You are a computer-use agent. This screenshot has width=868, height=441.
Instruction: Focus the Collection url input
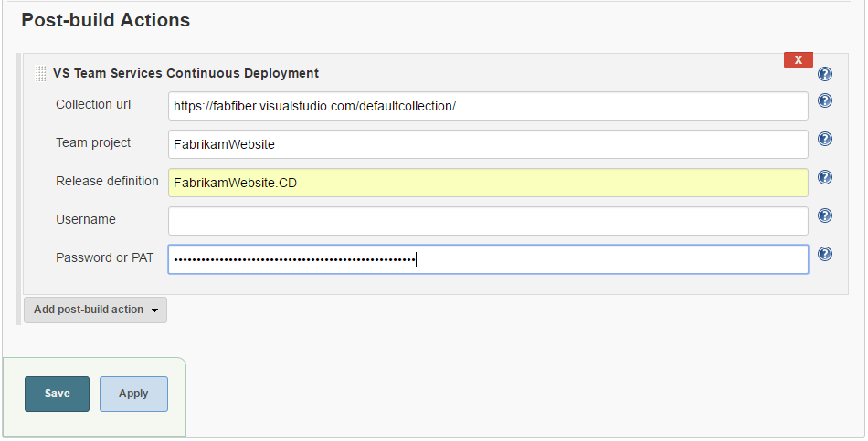point(488,106)
